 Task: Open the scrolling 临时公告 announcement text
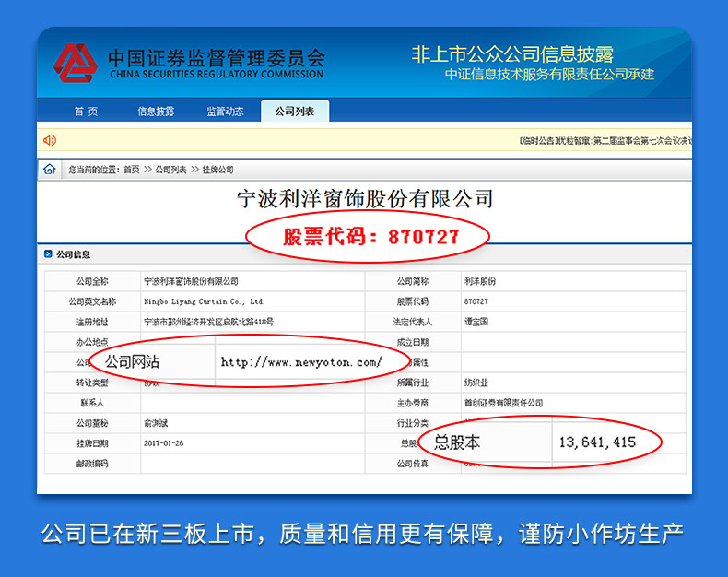click(605, 141)
